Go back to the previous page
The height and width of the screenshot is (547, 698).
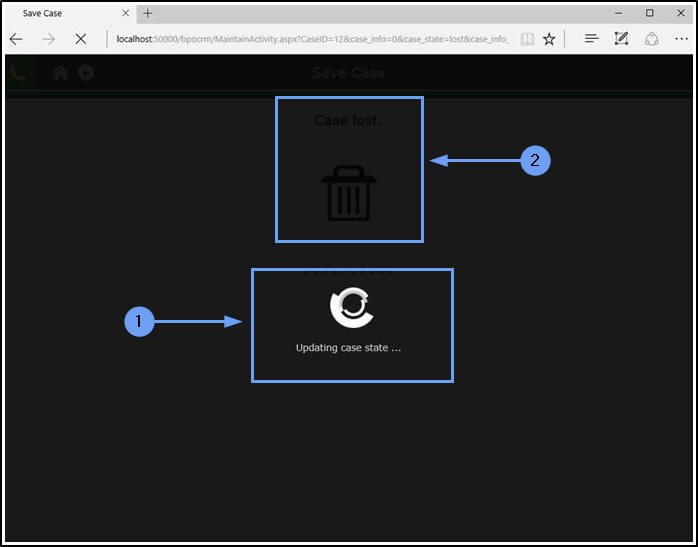tap(16, 39)
